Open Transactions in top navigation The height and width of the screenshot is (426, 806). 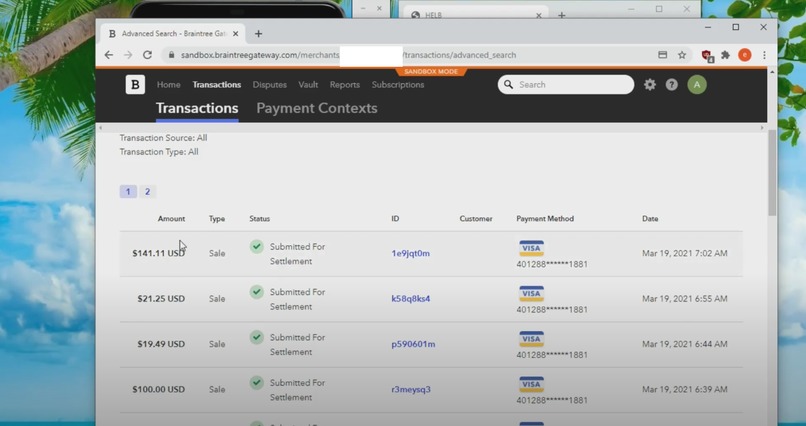216,85
